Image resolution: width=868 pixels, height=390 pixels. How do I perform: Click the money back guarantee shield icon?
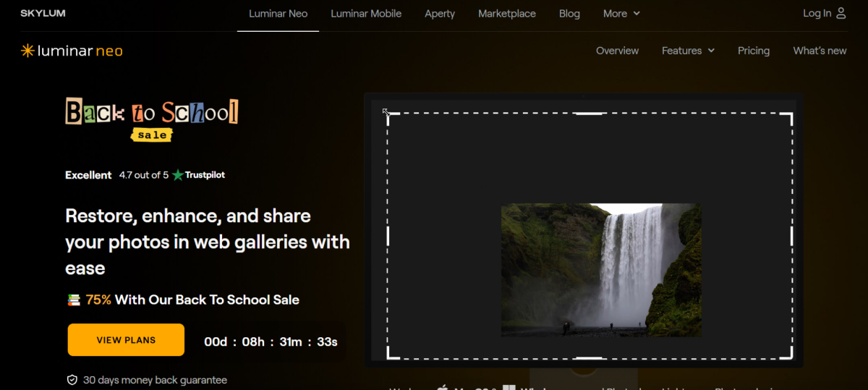click(x=72, y=380)
